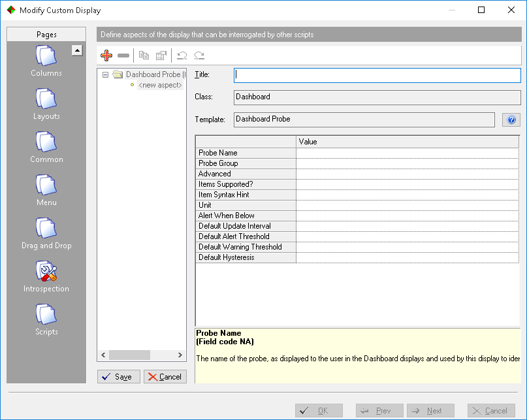Viewport: 527px width, 420px height.
Task: Click the copy icon in the toolbar
Action: point(144,56)
